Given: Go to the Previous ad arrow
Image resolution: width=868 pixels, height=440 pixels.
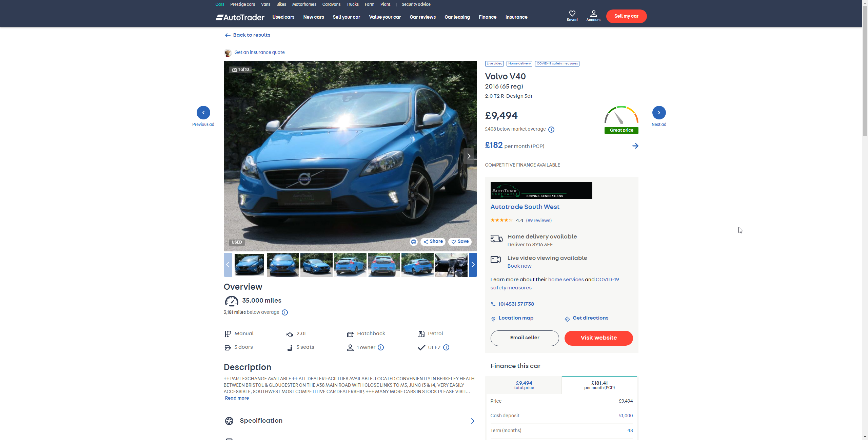Looking at the screenshot, I should point(203,113).
